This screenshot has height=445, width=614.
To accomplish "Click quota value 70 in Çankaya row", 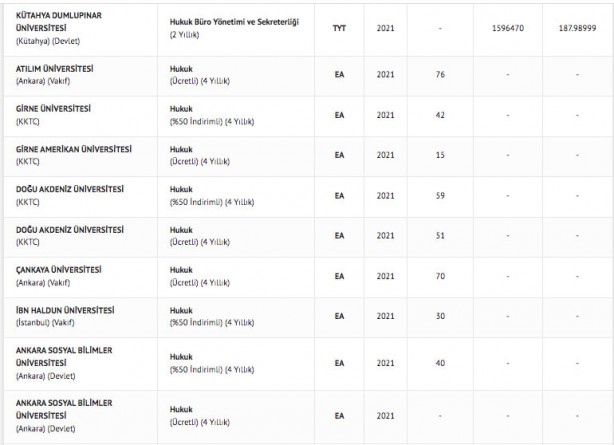I will (440, 277).
